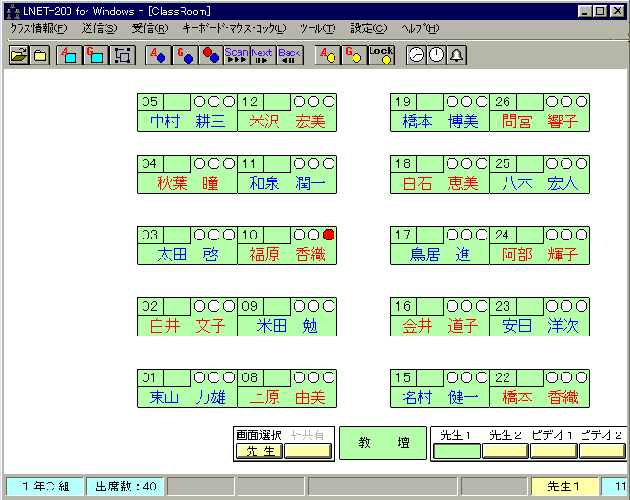Viewport: 630px width, 500px height.
Task: Click the Next toolbar button
Action: [262, 55]
